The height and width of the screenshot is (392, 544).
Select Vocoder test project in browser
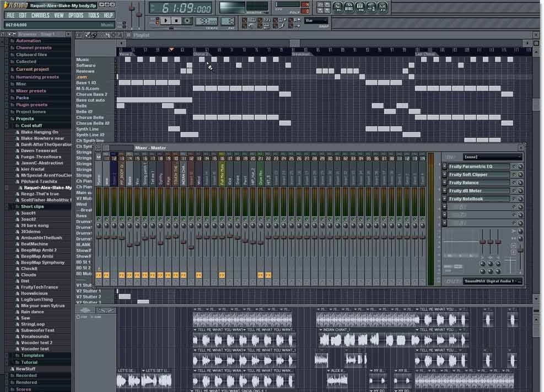pos(35,348)
